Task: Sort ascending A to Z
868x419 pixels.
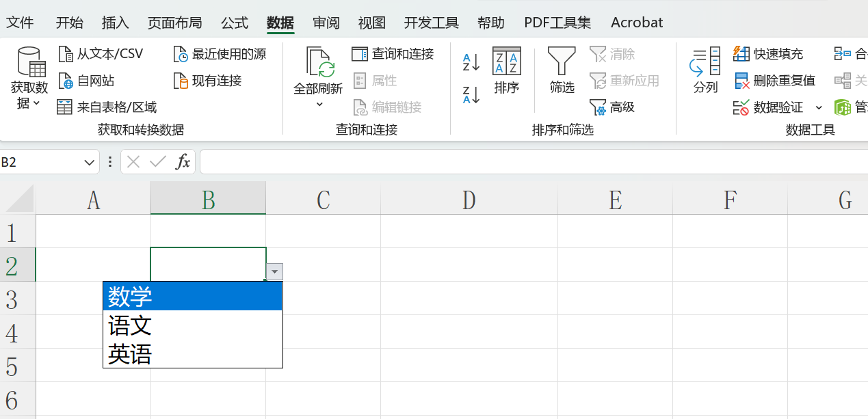Action: pyautogui.click(x=471, y=62)
